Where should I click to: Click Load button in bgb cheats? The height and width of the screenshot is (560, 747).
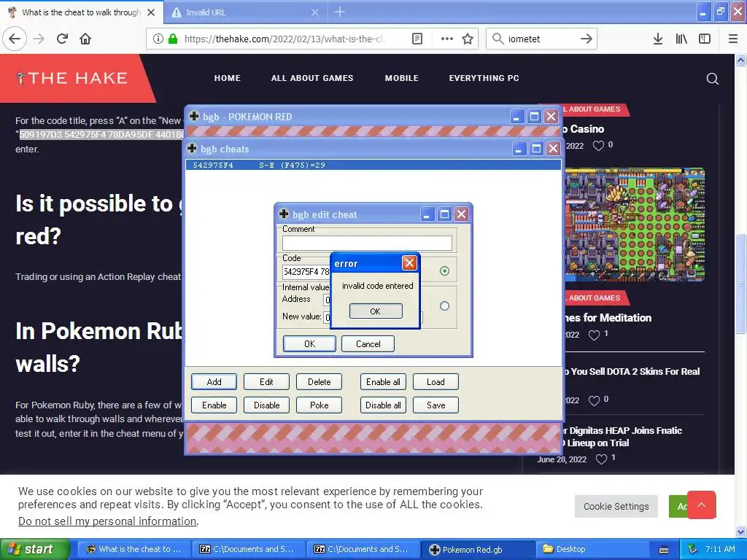(x=436, y=382)
